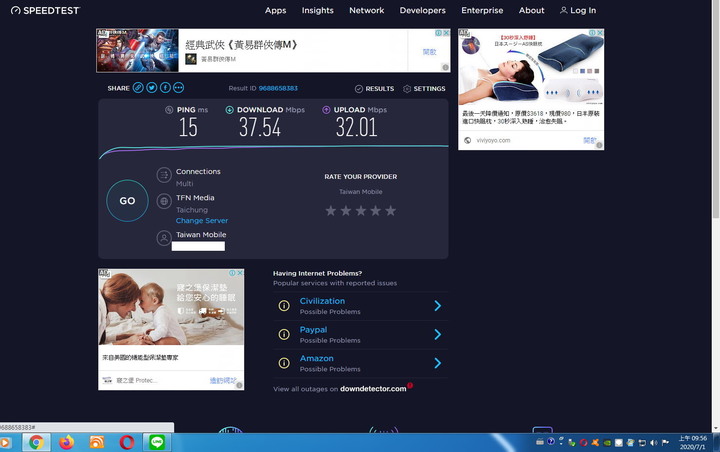The image size is (720, 452).
Task: Start a new test with GO
Action: (x=127, y=201)
